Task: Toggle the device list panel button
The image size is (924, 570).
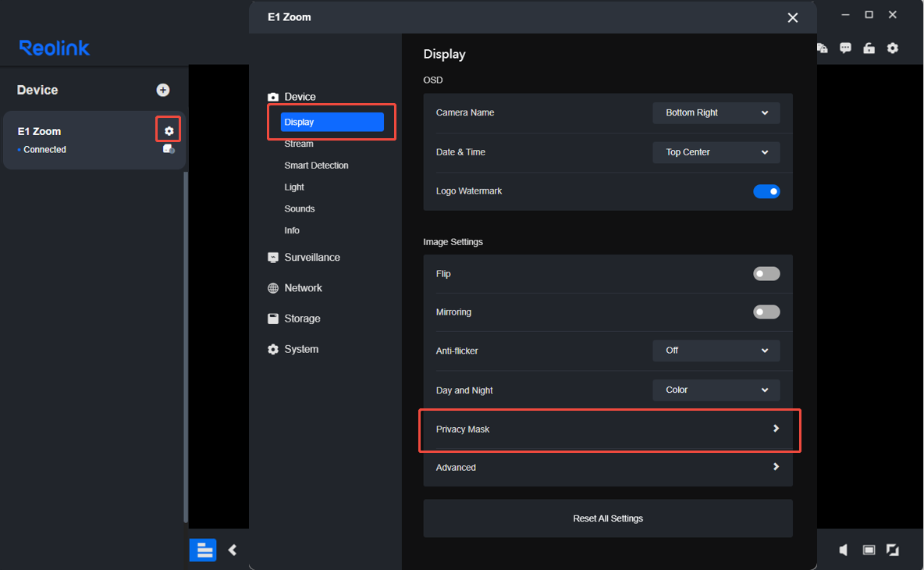Action: coord(203,550)
